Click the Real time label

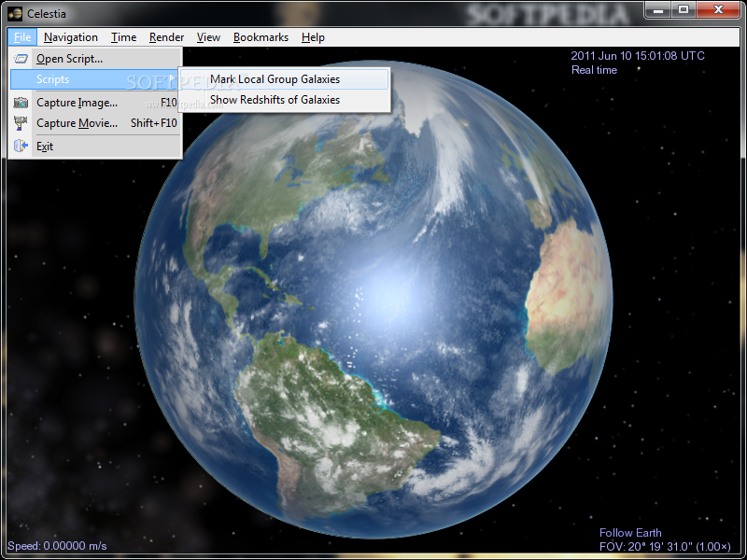tap(594, 70)
